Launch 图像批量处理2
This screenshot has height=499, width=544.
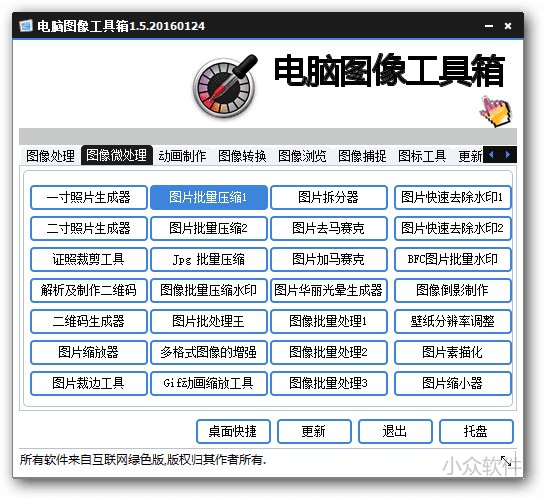[x=329, y=352]
